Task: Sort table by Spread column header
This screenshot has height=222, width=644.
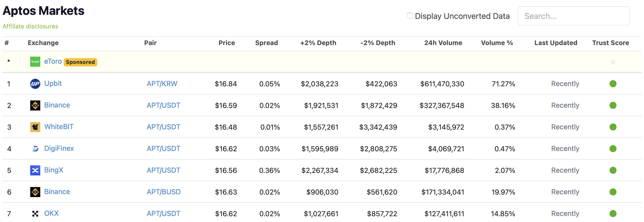Action: tap(266, 43)
